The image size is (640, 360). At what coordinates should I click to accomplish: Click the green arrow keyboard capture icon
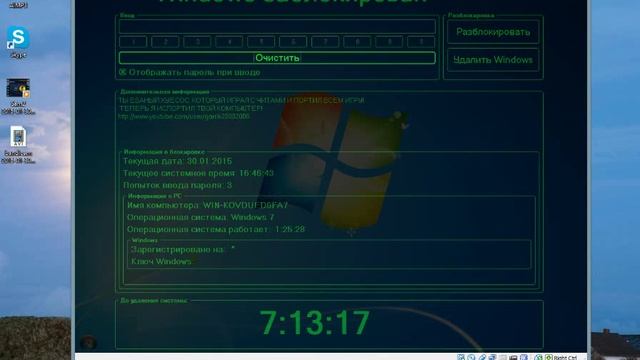[548, 357]
